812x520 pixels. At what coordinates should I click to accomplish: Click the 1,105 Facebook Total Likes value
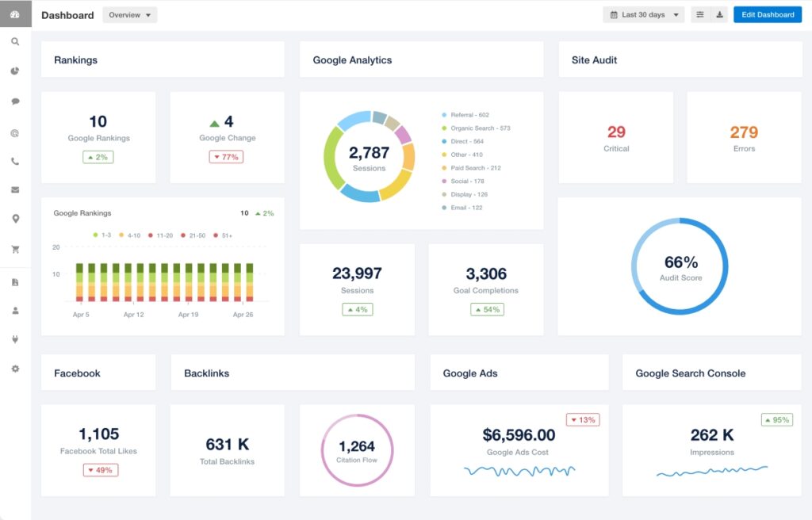(98, 434)
